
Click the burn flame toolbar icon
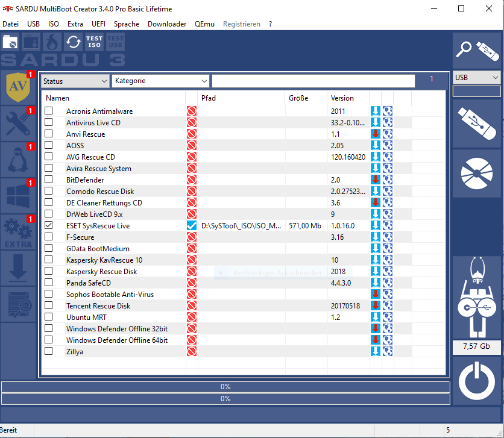[52, 42]
